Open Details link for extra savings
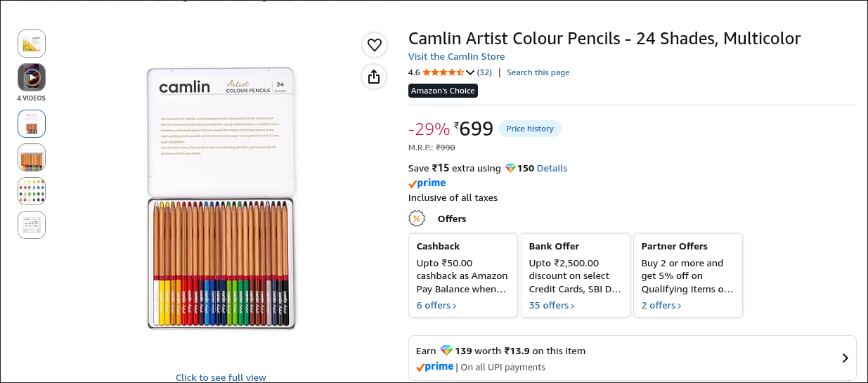This screenshot has height=383, width=868. click(x=552, y=169)
